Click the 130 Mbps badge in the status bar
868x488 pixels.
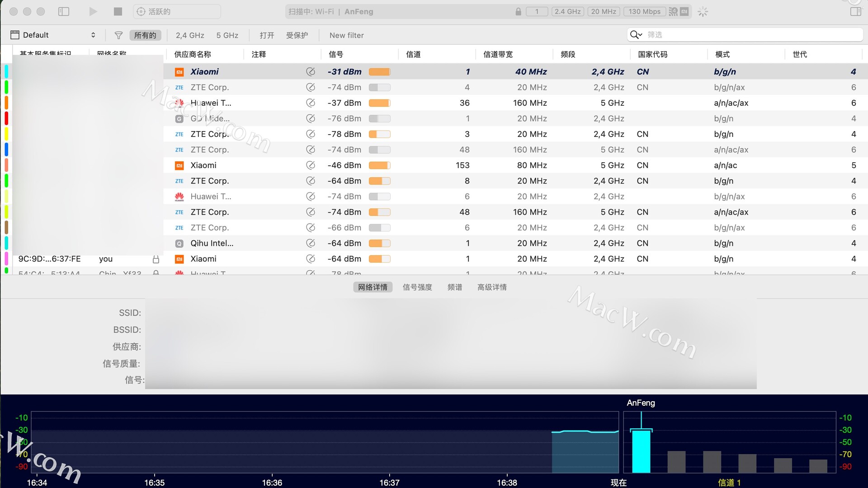(x=644, y=11)
